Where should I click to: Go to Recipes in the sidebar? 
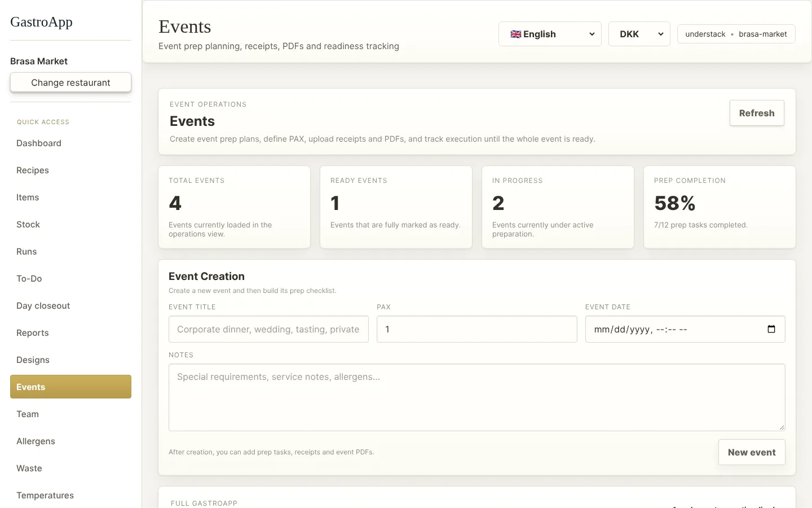70,170
